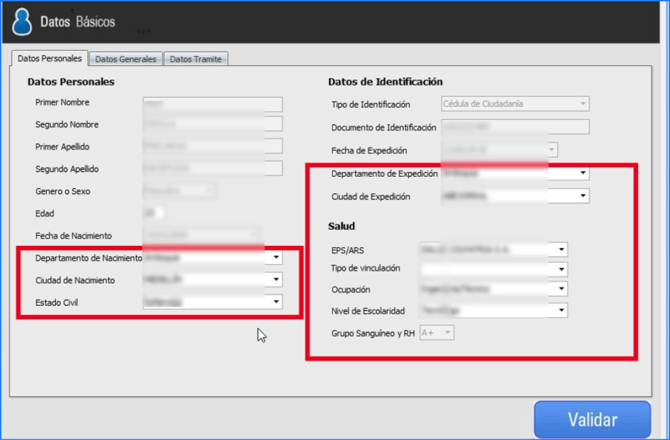This screenshot has height=440, width=670.
Task: Expand the Nivel de Escolaridad dropdown
Action: click(562, 311)
